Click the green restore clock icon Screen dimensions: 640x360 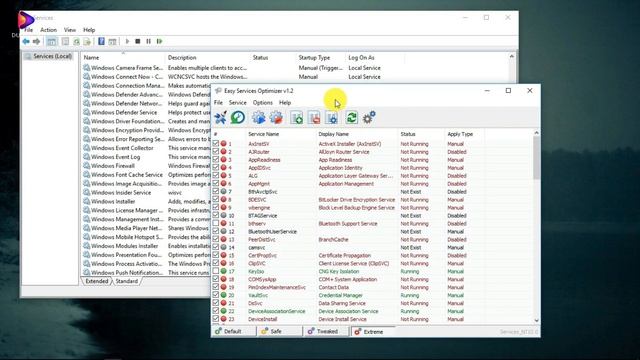click(x=238, y=118)
